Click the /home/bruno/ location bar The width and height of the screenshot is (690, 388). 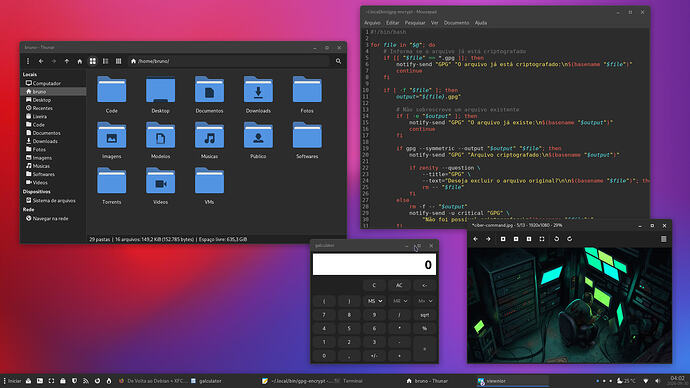tap(229, 61)
